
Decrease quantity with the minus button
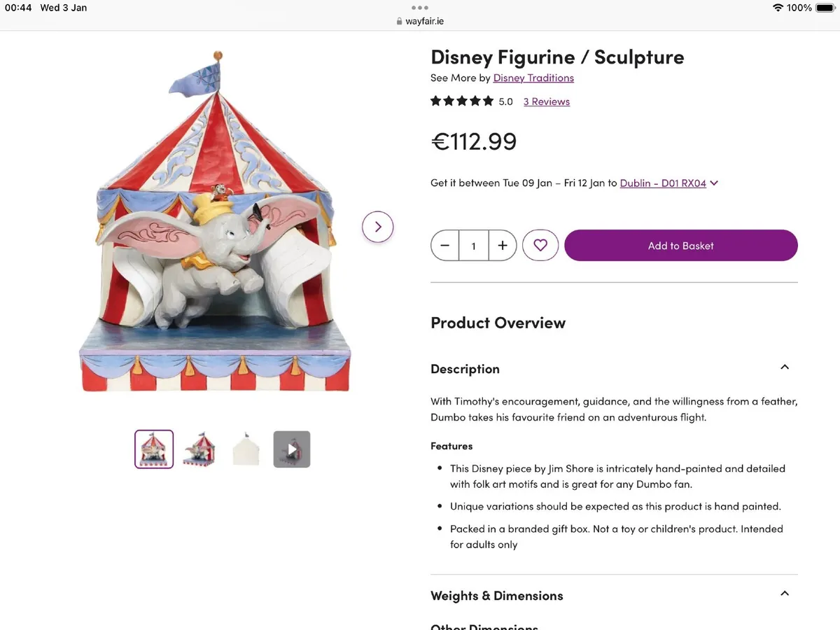[445, 245]
